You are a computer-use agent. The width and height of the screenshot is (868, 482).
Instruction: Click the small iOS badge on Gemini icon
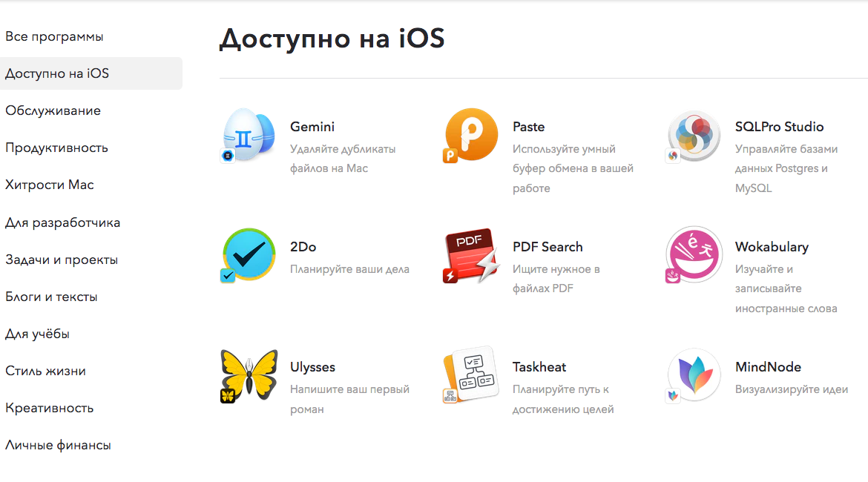click(x=228, y=156)
